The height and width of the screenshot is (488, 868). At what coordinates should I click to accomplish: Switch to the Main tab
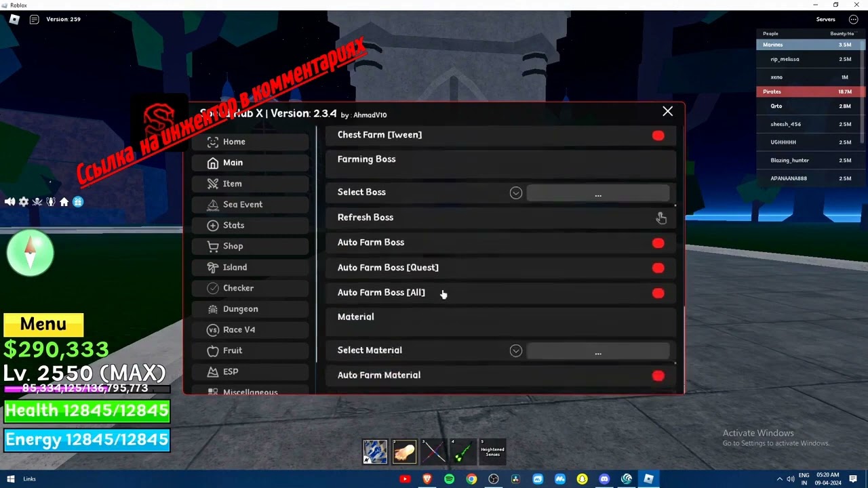pyautogui.click(x=250, y=163)
